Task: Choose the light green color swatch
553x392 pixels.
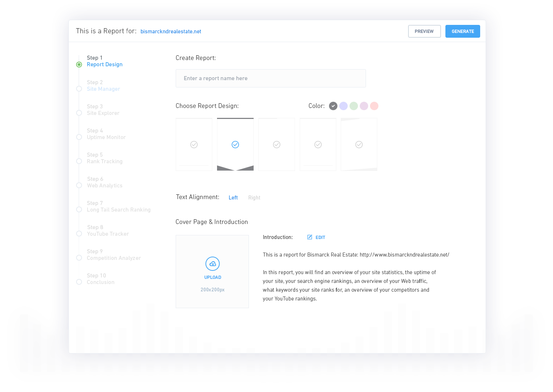Action: (354, 106)
